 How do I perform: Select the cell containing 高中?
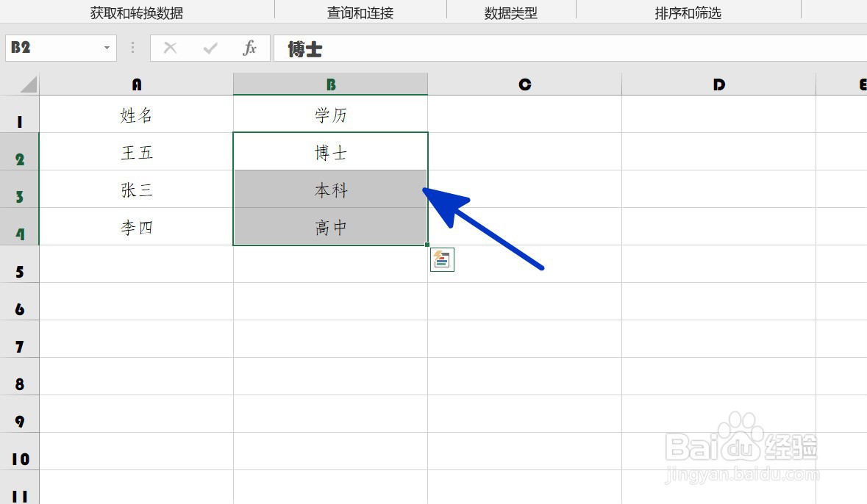point(330,227)
